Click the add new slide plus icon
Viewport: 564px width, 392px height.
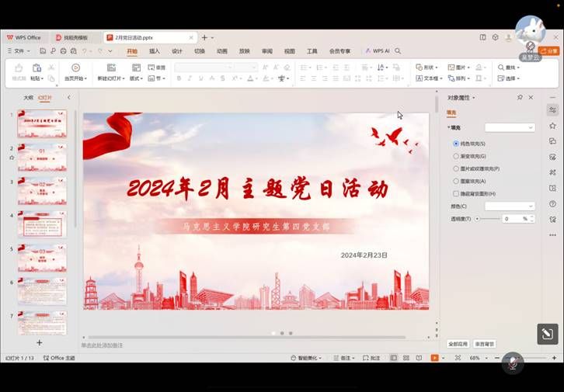40,342
